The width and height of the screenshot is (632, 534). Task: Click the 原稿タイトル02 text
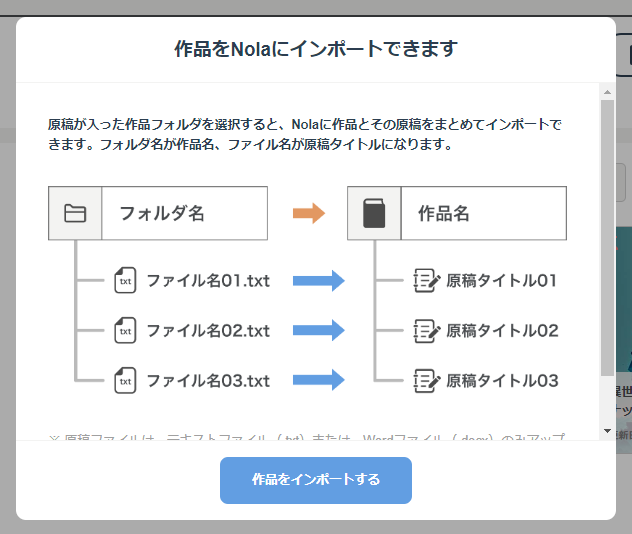coord(502,331)
